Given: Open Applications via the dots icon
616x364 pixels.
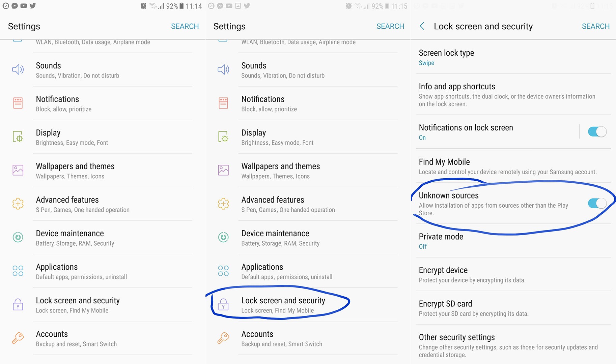Looking at the screenshot, I should click(19, 271).
